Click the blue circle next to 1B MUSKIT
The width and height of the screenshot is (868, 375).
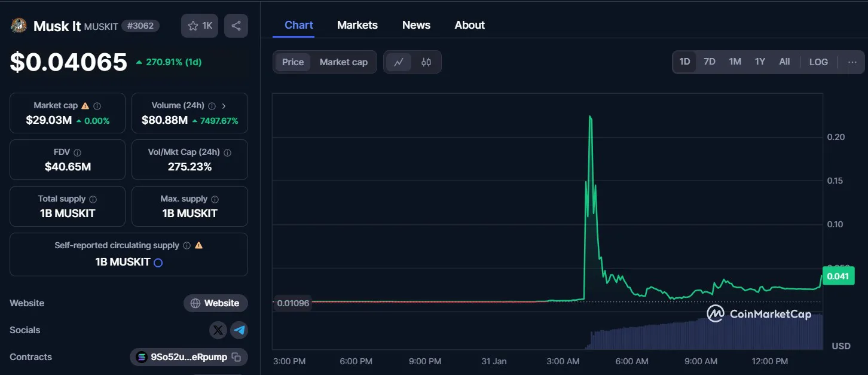click(158, 263)
